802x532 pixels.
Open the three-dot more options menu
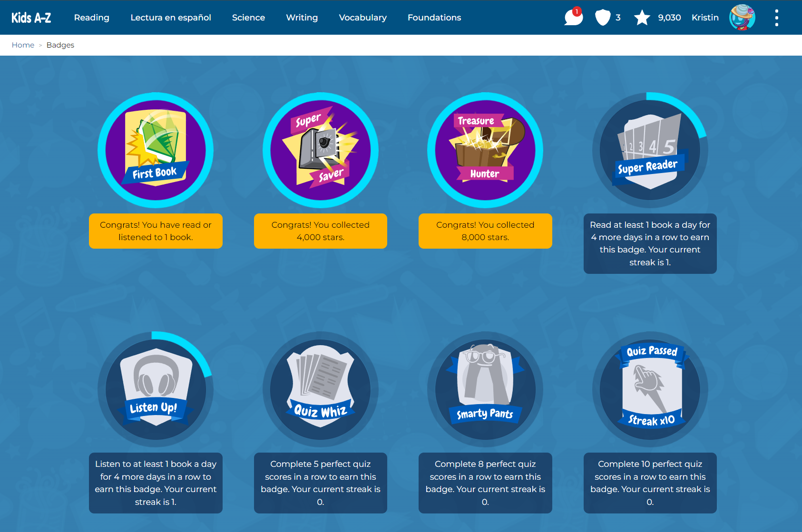777,18
